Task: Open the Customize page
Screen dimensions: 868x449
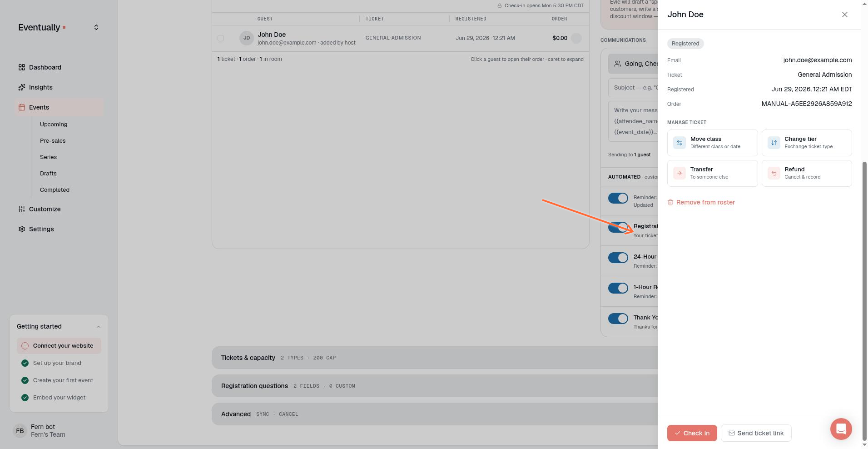Action: (x=59, y=209)
